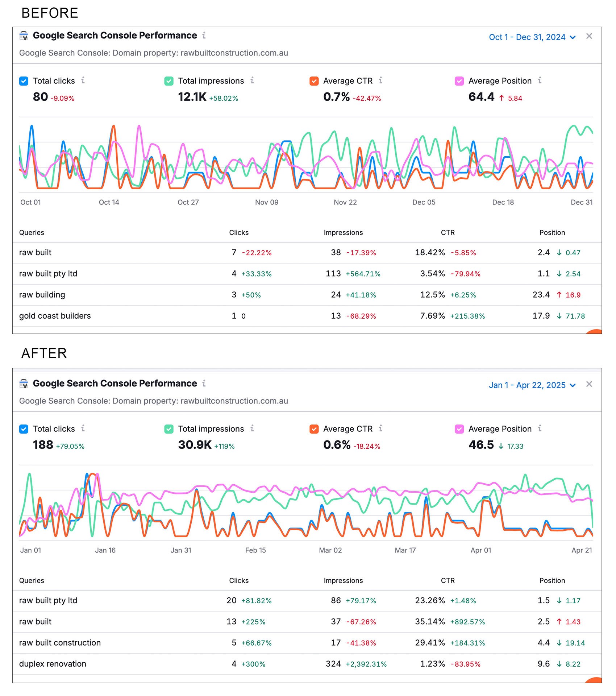Image resolution: width=616 pixels, height=696 pixels.
Task: Toggle Average Position checkbox in BEFORE panel
Action: [459, 81]
